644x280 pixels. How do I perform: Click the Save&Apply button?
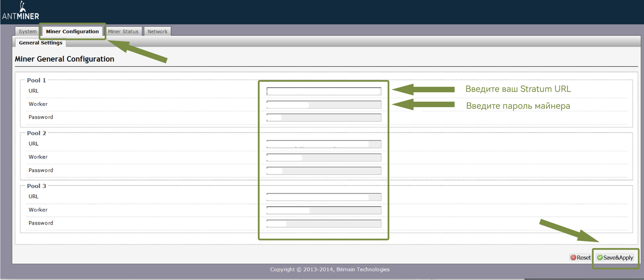[615, 257]
